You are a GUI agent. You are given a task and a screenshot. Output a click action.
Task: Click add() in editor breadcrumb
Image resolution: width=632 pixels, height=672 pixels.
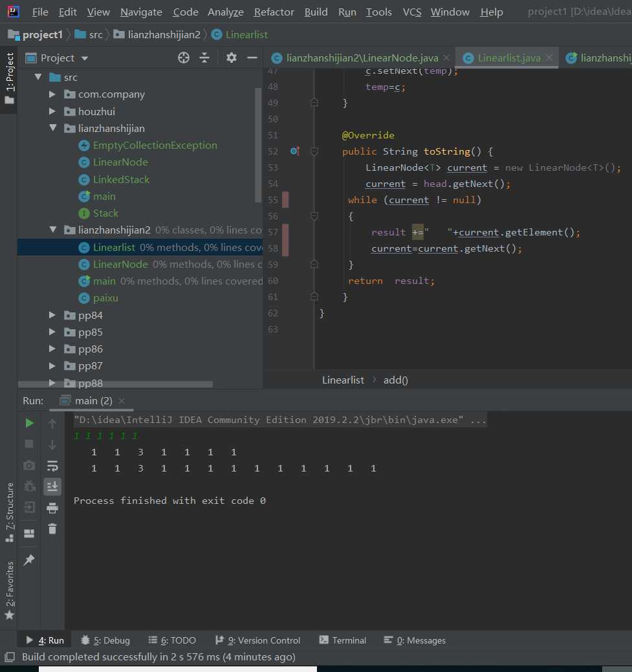[395, 380]
